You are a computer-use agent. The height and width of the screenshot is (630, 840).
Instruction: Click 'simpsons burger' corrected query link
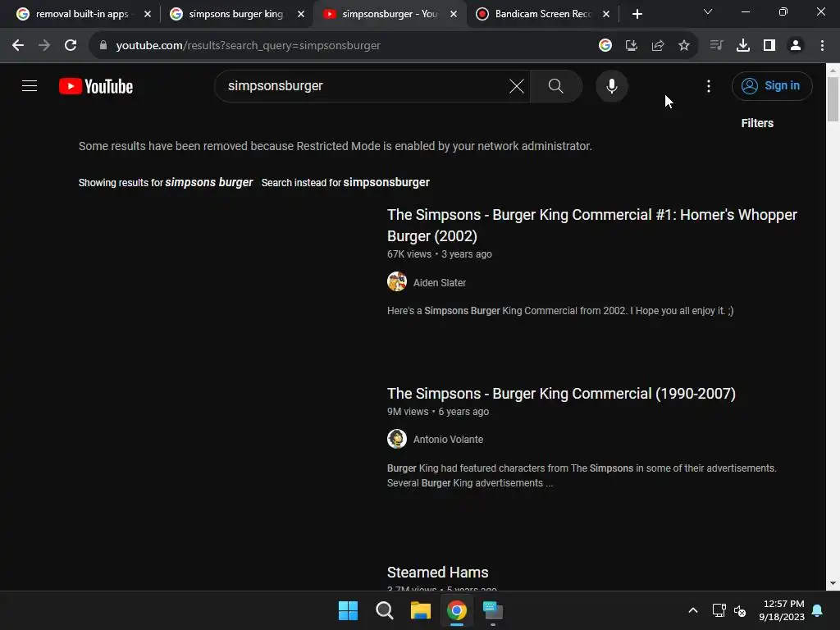coord(209,183)
